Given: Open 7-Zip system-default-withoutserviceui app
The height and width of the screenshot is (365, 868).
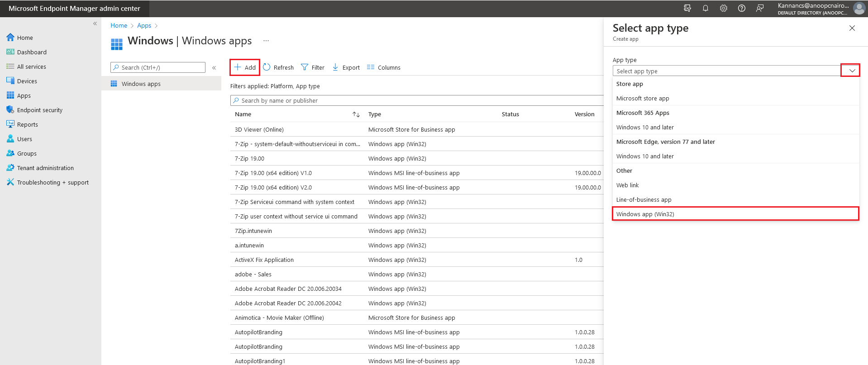Looking at the screenshot, I should click(x=298, y=144).
